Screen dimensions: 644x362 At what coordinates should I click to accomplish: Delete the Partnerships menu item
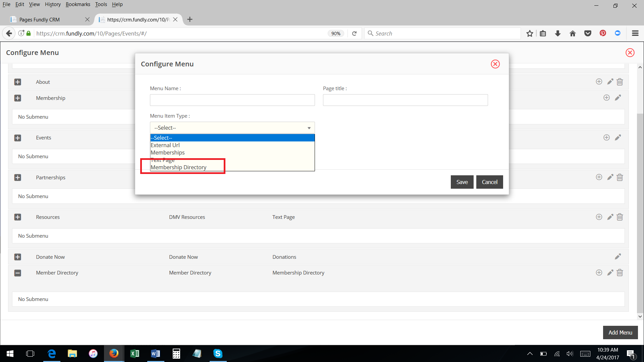click(x=620, y=177)
